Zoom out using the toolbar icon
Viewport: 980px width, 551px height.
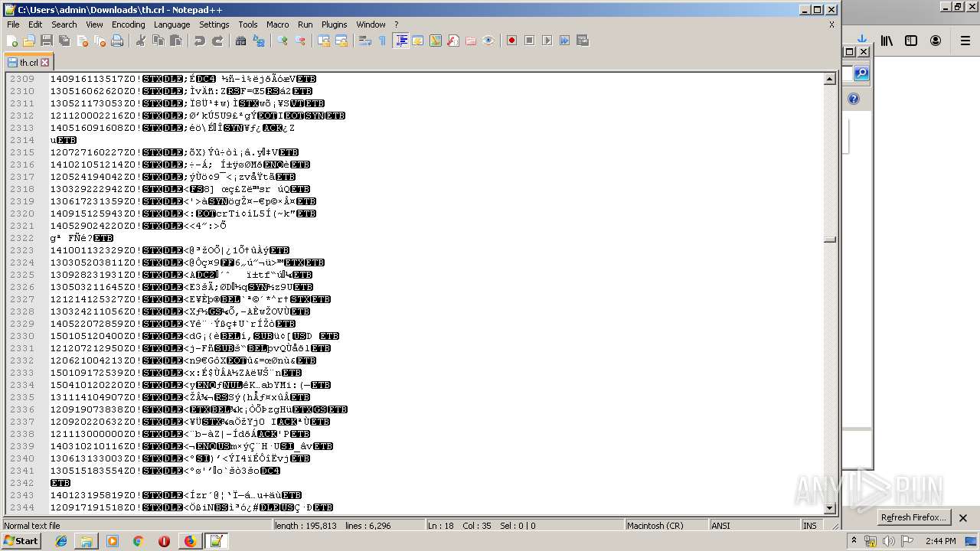(x=300, y=41)
